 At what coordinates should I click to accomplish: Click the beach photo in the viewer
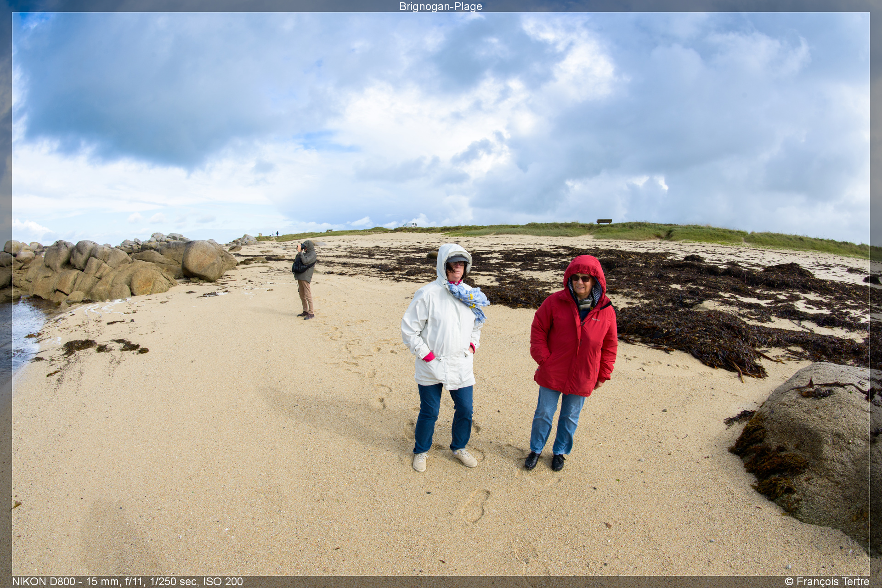coord(441,294)
